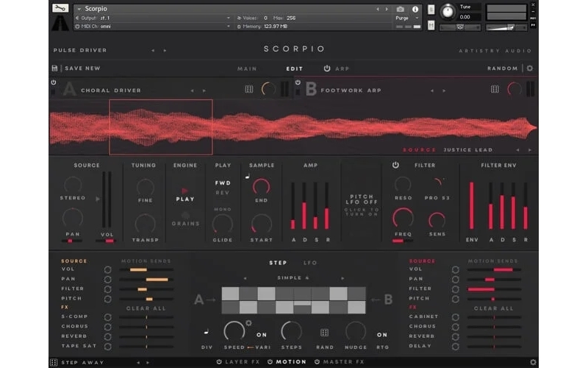Toggle LAYER FX power icon
The height and width of the screenshot is (368, 588).
pos(219,361)
